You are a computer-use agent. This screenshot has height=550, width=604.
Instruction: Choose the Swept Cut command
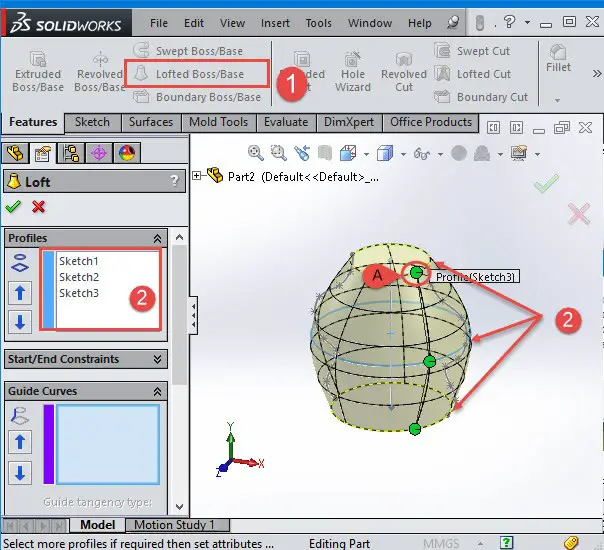pyautogui.click(x=472, y=50)
